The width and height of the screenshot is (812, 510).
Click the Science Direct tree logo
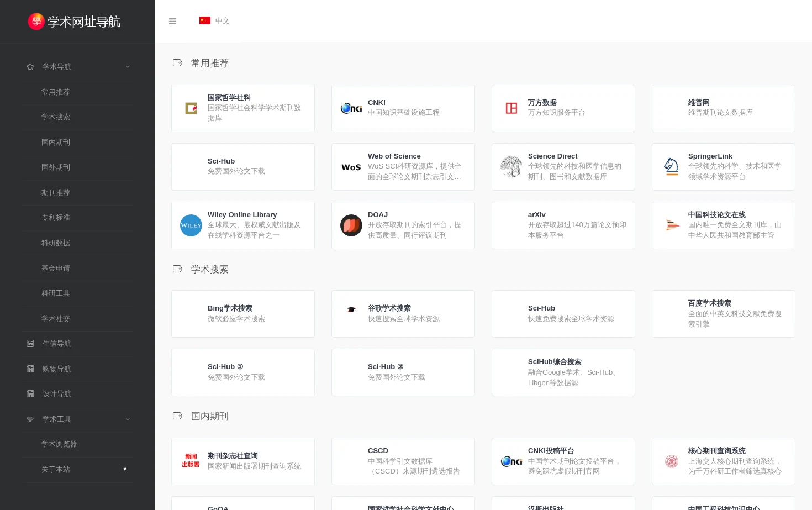coord(512,167)
